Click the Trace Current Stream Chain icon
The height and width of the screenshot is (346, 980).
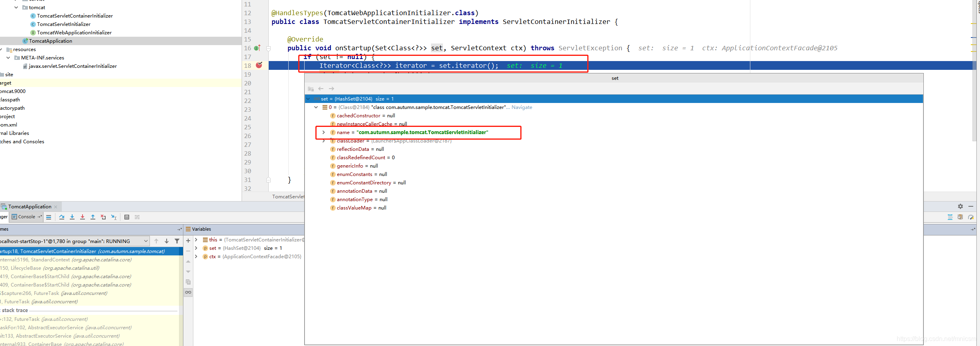click(137, 217)
